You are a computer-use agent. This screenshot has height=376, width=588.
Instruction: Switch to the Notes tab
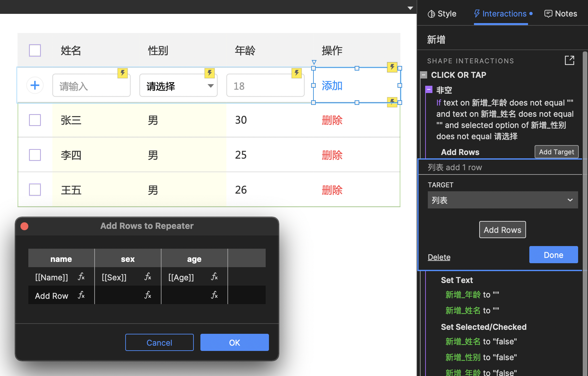561,14
